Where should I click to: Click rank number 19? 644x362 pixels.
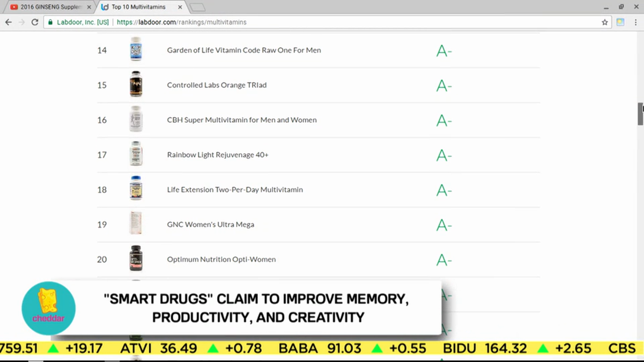coord(102,224)
